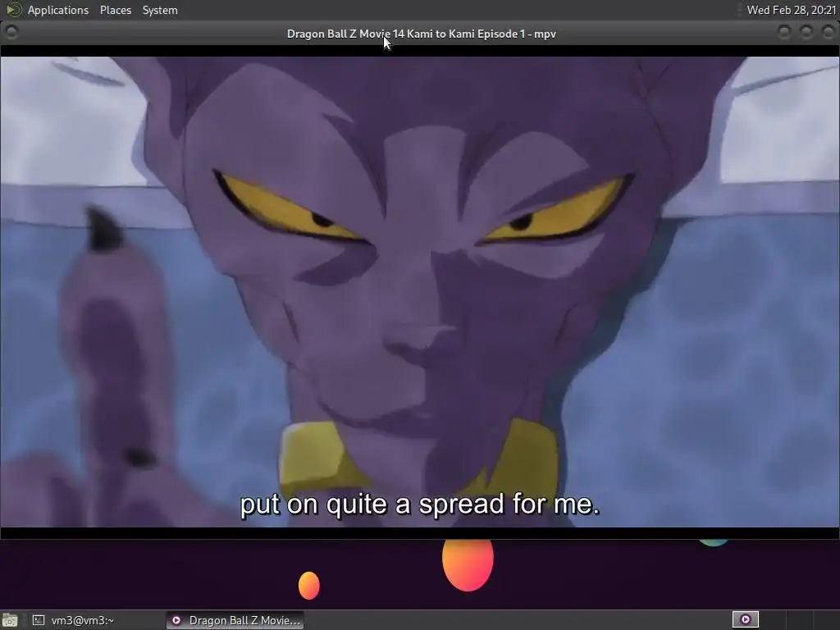The height and width of the screenshot is (630, 840).
Task: Click the distro logo beside Applications
Action: (x=13, y=10)
